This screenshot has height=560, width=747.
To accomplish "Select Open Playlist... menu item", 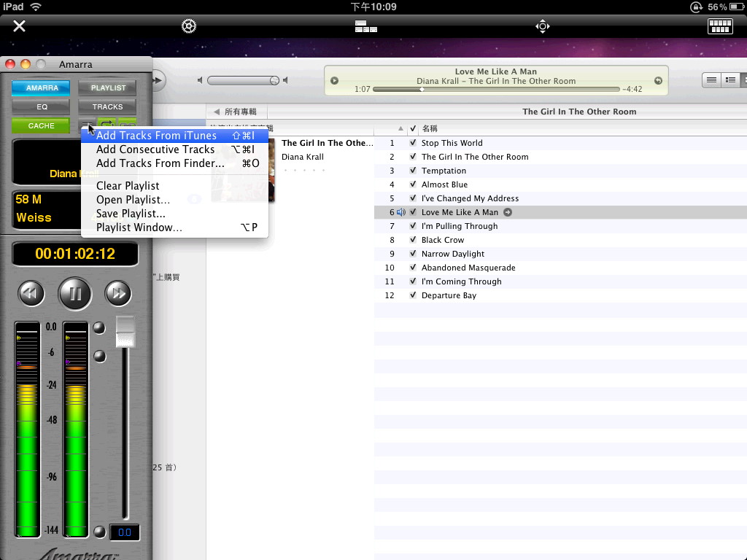I will [174, 200].
